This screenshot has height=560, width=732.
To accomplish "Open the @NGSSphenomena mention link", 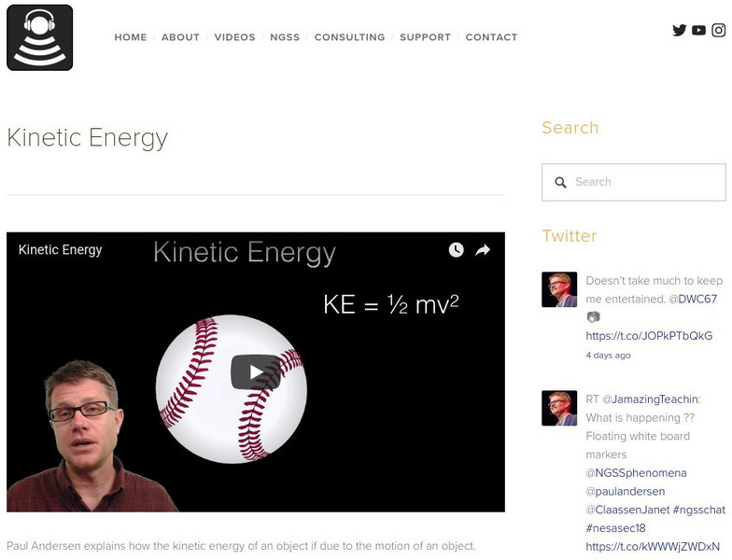I will pyautogui.click(x=636, y=473).
